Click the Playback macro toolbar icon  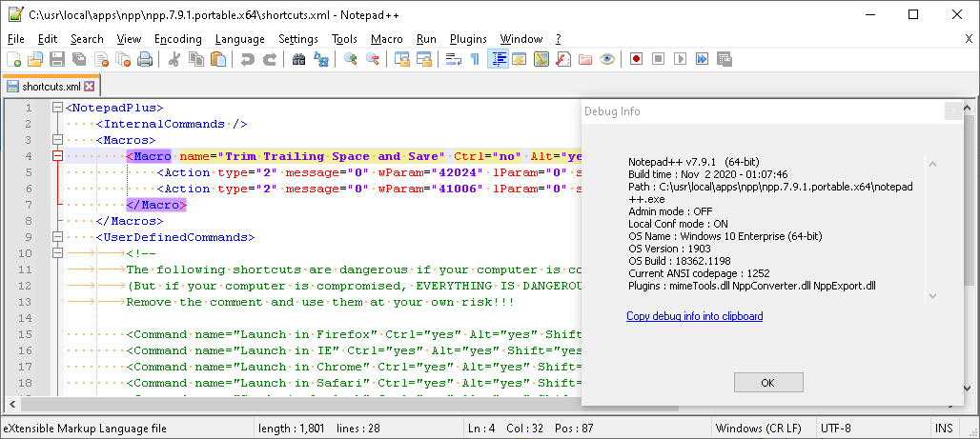coord(680,59)
